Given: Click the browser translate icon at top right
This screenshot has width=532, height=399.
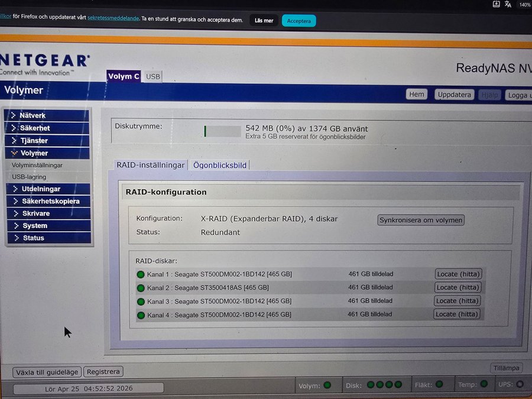Looking at the screenshot, I should [x=507, y=4].
